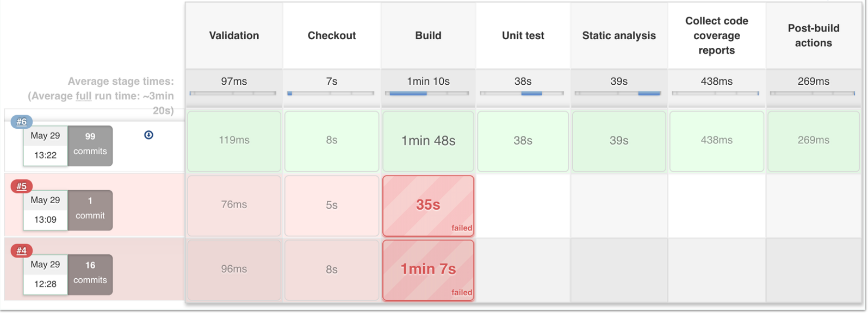The height and width of the screenshot is (313, 868).
Task: Click the Static analysis column header
Action: [619, 36]
